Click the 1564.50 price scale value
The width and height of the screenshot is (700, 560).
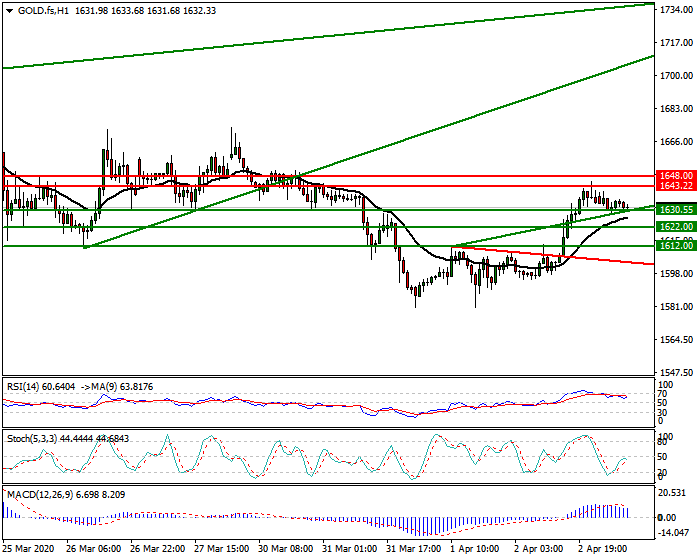[x=676, y=339]
